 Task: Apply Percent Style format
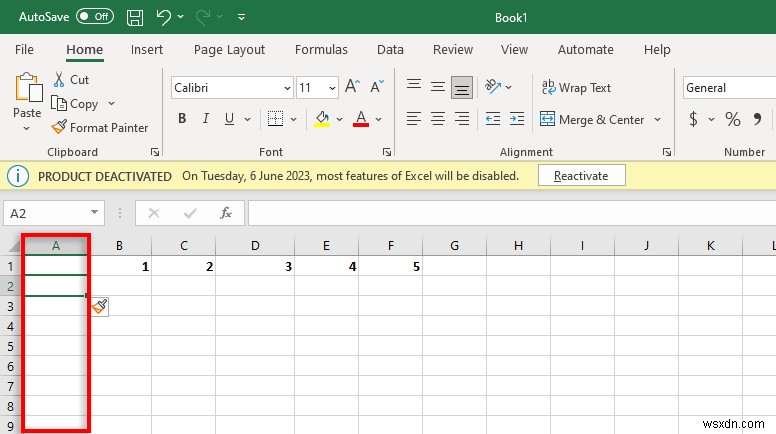(x=732, y=119)
